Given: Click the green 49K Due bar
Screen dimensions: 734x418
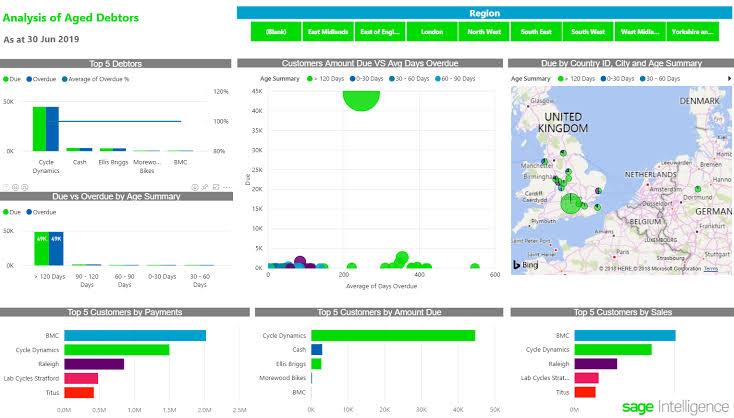Looking at the screenshot, I should click(x=42, y=249).
